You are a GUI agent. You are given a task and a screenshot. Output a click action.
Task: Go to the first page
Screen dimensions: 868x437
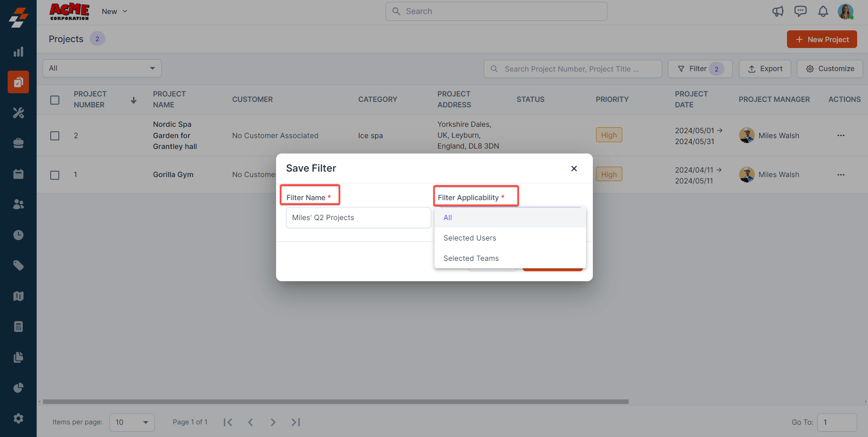[x=228, y=422]
